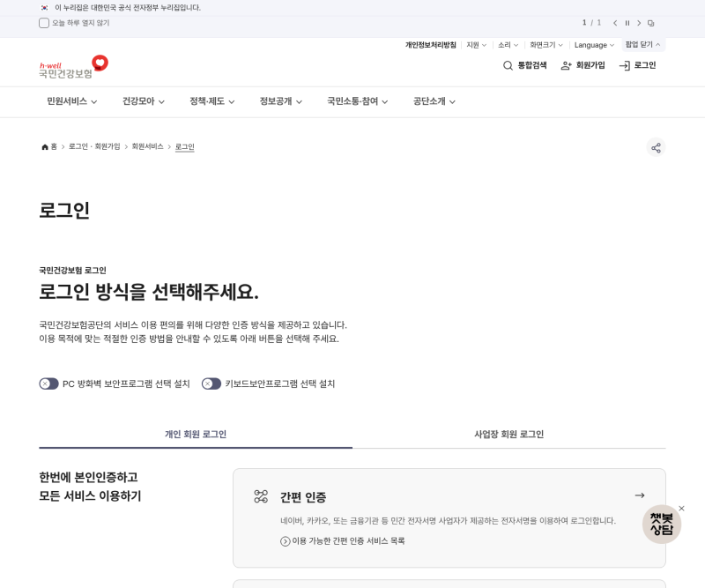Toggle PC 방화벽 보안프로그램 선택 설치
This screenshot has height=588, width=705.
pos(48,383)
